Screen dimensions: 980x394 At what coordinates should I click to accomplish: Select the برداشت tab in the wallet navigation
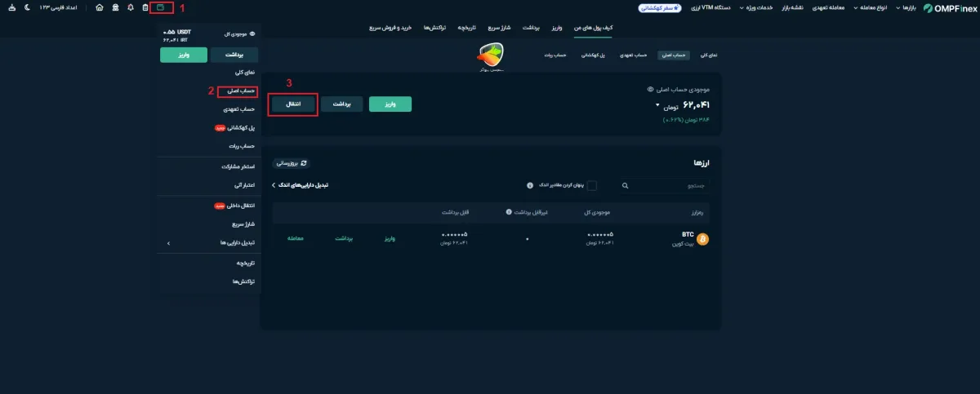[x=530, y=27]
